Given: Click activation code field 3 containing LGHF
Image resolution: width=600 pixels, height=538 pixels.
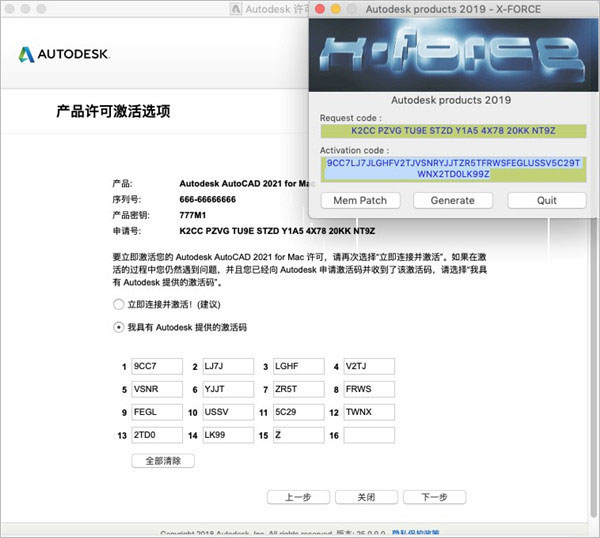Looking at the screenshot, I should [x=298, y=366].
